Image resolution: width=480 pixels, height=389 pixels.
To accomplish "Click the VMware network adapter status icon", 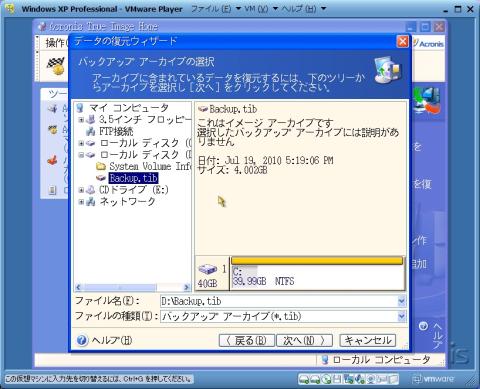I will tap(348, 379).
